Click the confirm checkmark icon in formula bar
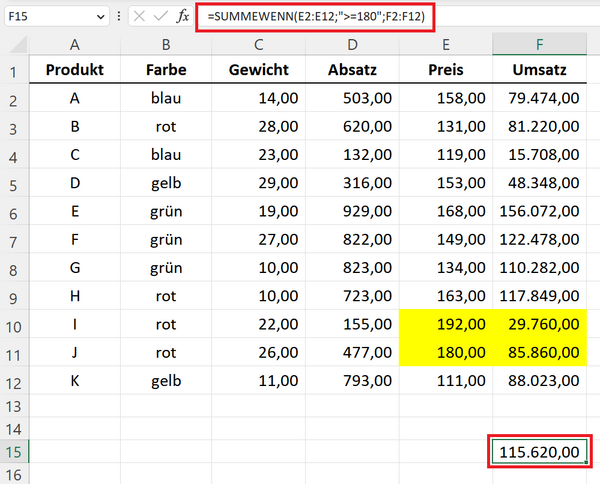This screenshot has width=600, height=484. pyautogui.click(x=161, y=16)
